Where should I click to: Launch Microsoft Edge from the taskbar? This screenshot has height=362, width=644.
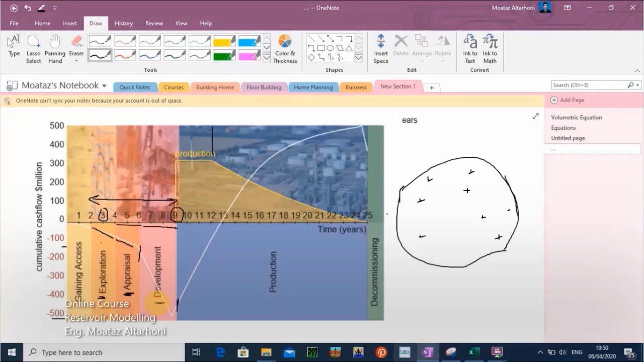click(x=220, y=352)
